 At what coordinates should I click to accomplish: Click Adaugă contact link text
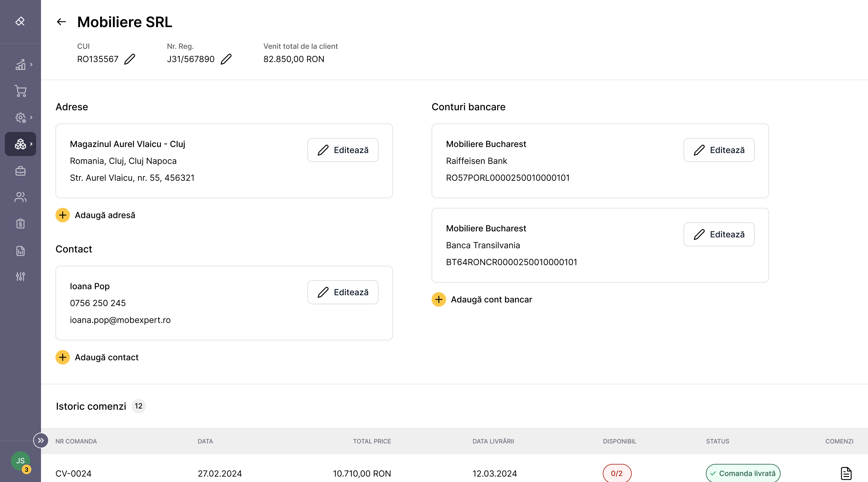click(x=106, y=357)
